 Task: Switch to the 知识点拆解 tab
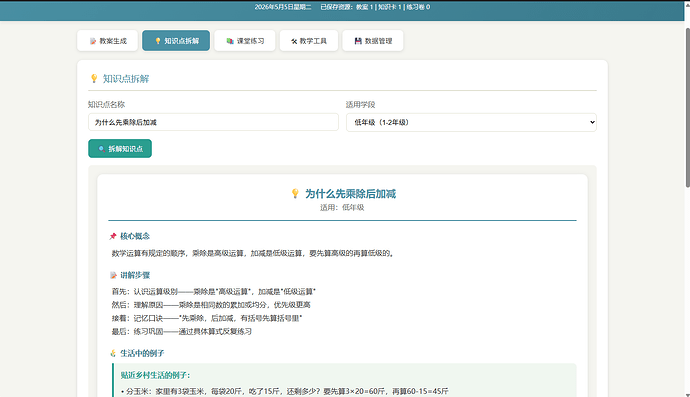pyautogui.click(x=176, y=40)
